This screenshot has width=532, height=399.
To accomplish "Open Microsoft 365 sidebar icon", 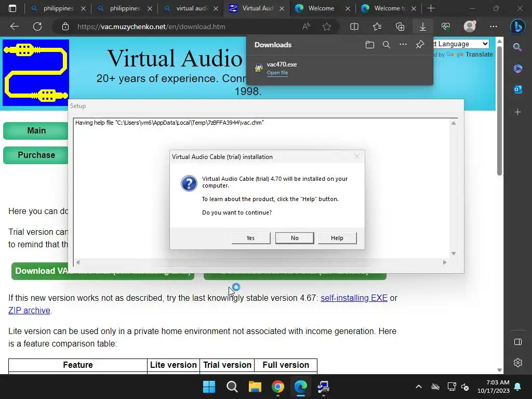I will tap(517, 68).
